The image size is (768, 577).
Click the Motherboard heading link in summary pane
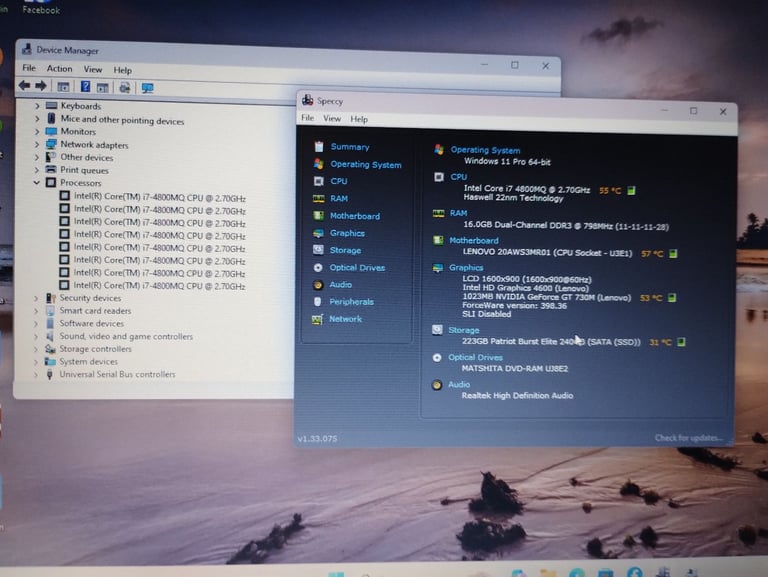coord(474,240)
